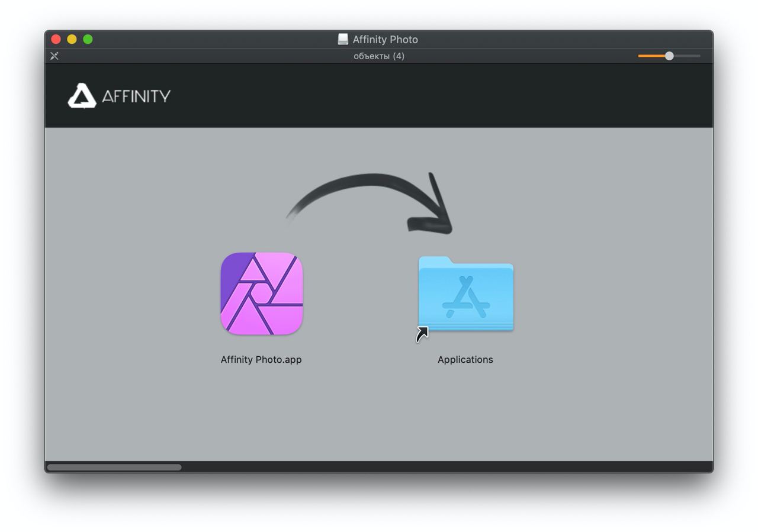Zoom the window with the green button
The height and width of the screenshot is (532, 758).
[88, 39]
